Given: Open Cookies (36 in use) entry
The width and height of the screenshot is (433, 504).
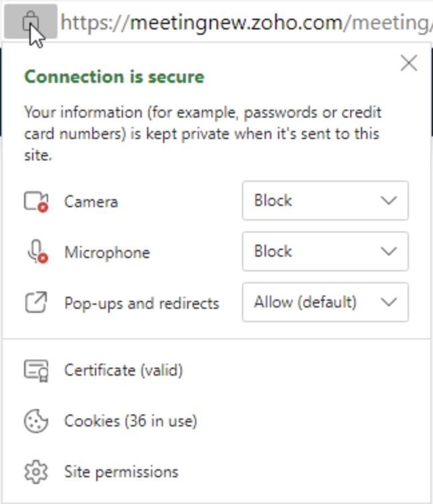Looking at the screenshot, I should coord(130,421).
